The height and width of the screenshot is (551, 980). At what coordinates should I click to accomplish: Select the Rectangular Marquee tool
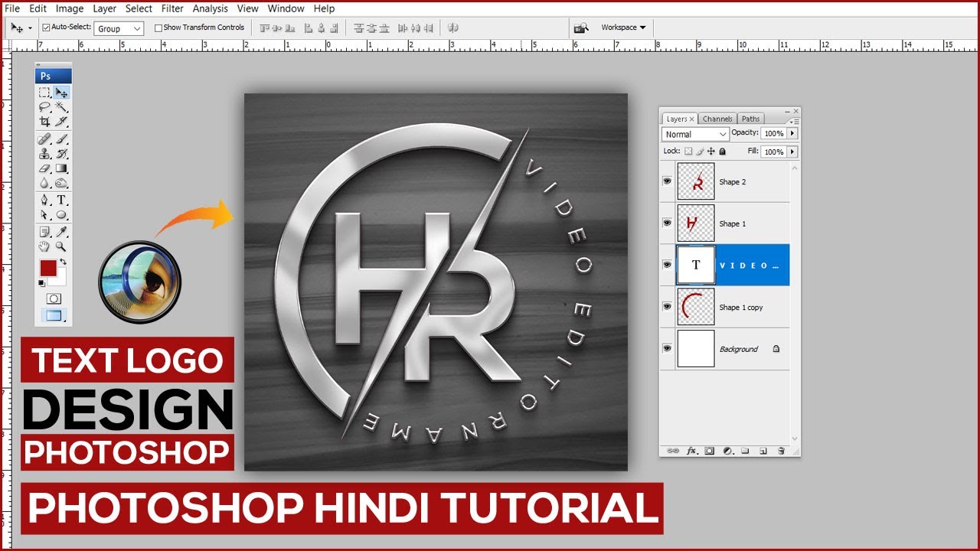[x=45, y=93]
